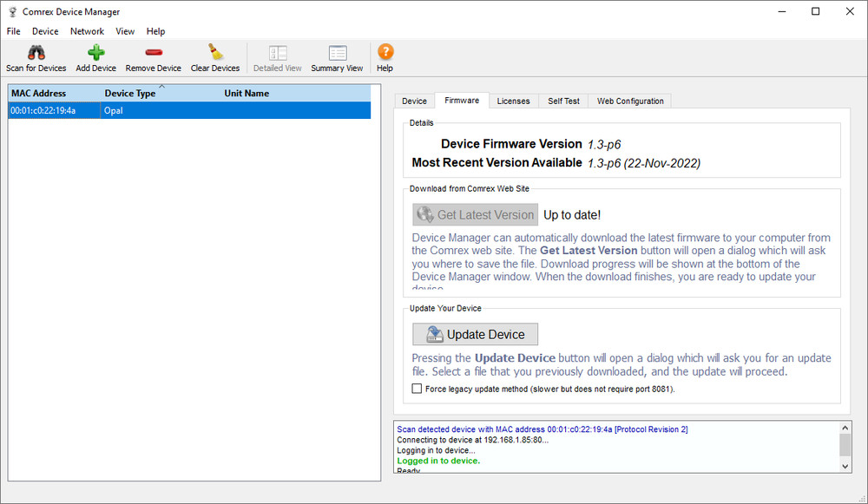Enable Force legacy update method checkbox
This screenshot has width=868, height=504.
417,389
